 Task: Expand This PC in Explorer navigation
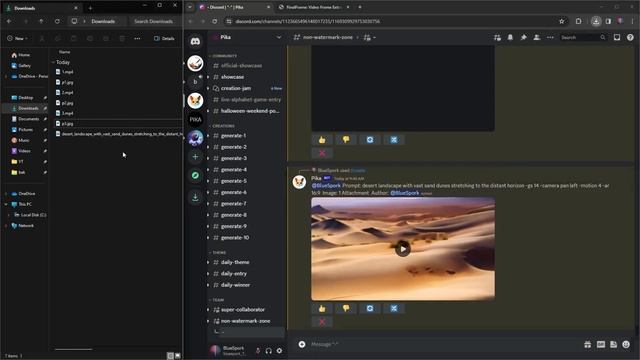point(6,204)
